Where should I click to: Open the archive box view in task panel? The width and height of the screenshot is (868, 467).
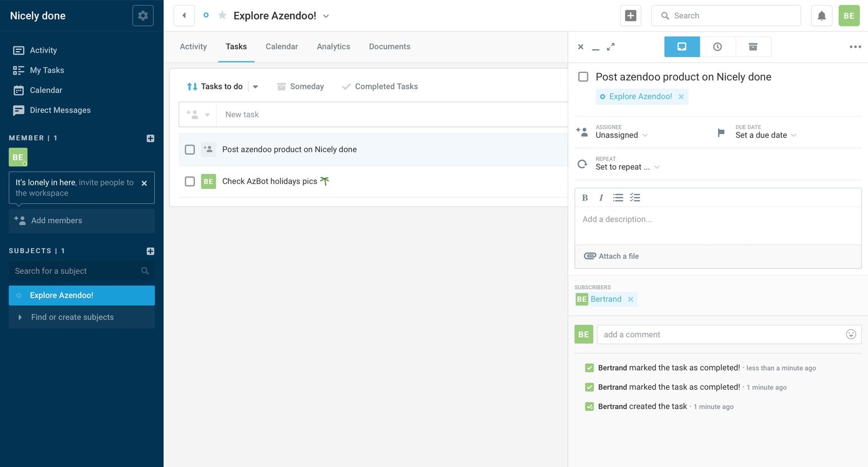(753, 47)
